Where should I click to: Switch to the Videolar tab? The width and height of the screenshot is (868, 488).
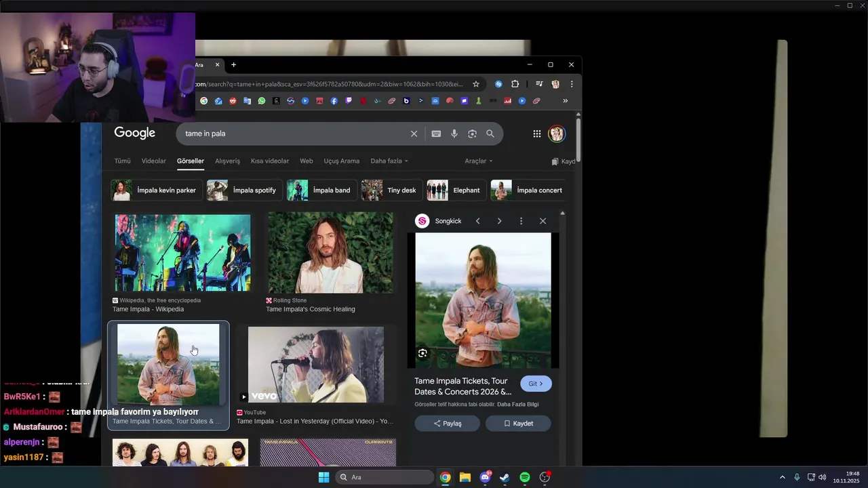[x=154, y=161]
